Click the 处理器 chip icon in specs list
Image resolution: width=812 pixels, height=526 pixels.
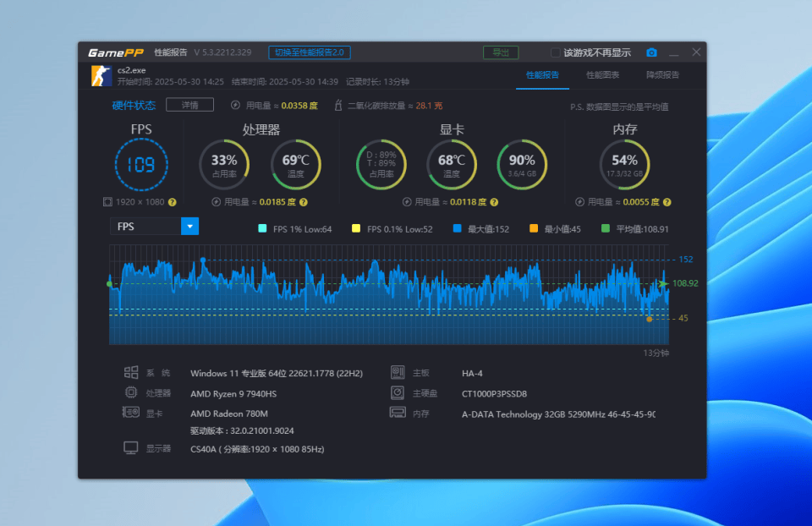tap(131, 392)
